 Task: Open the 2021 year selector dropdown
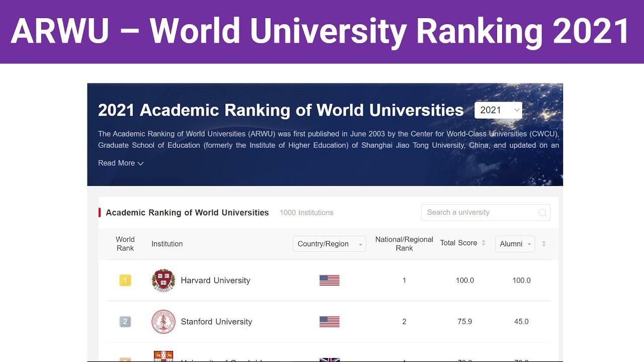point(498,110)
